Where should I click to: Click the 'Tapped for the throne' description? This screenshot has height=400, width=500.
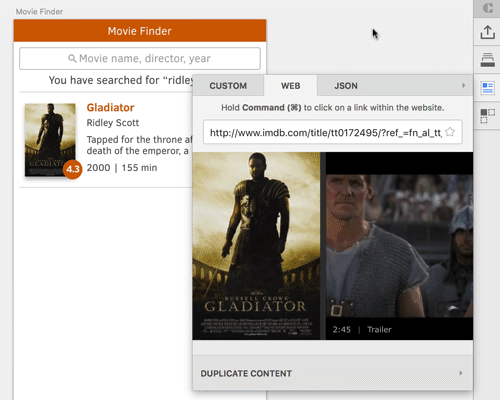(x=139, y=145)
